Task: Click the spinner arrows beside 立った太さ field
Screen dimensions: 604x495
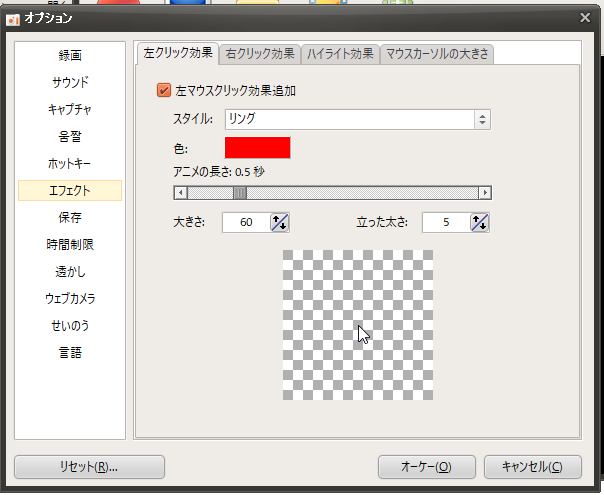Action: pos(481,222)
